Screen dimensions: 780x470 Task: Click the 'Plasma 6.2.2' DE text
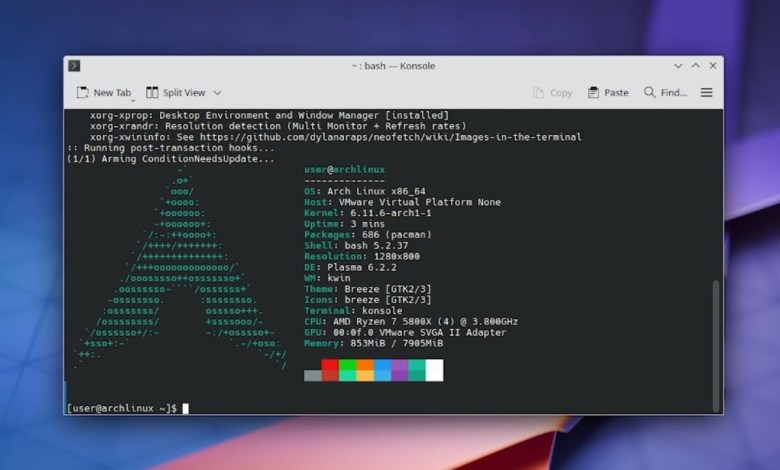pyautogui.click(x=362, y=267)
